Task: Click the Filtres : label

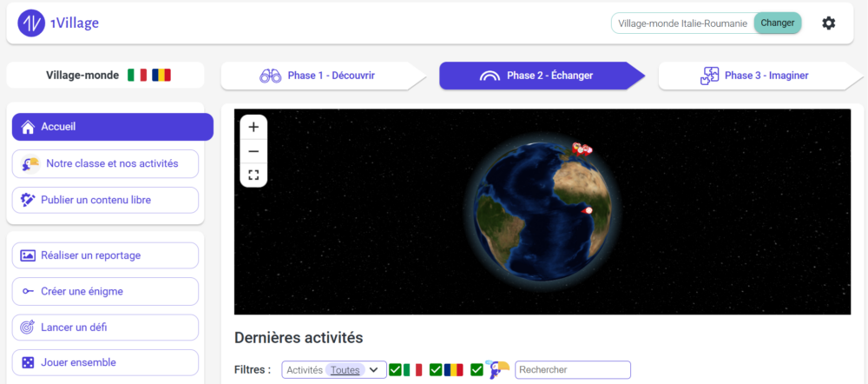Action: (x=253, y=369)
